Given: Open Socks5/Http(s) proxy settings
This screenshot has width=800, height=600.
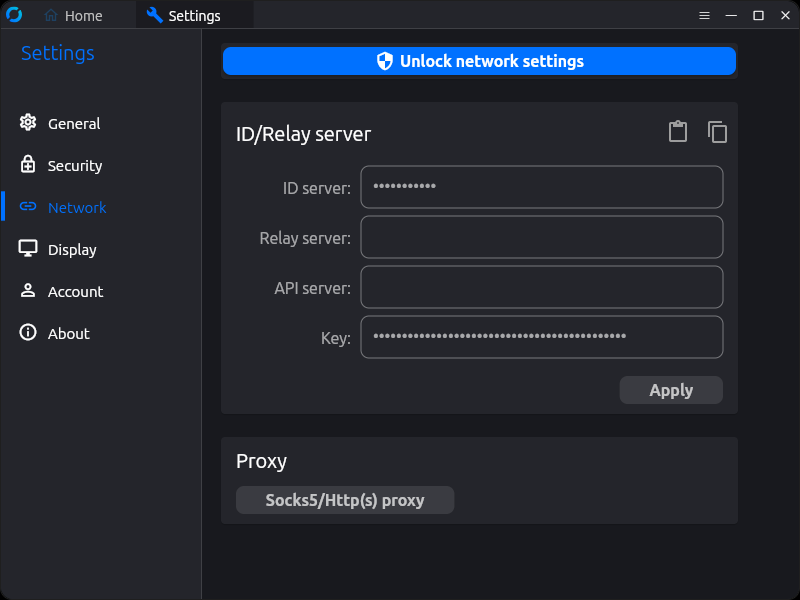Looking at the screenshot, I should (345, 500).
